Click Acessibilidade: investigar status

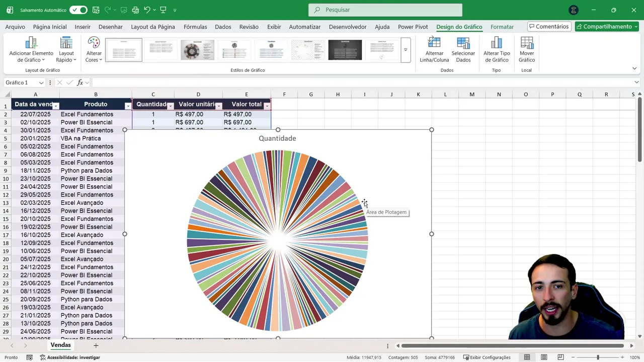(x=70, y=357)
